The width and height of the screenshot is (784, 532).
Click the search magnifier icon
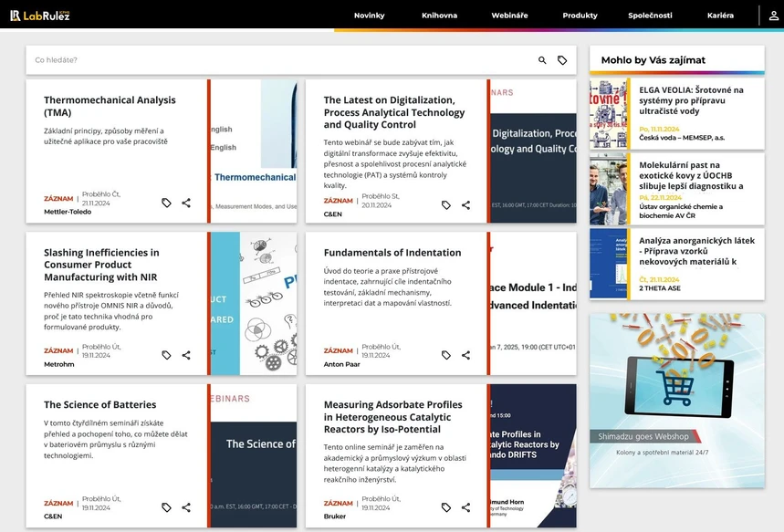[x=542, y=60]
